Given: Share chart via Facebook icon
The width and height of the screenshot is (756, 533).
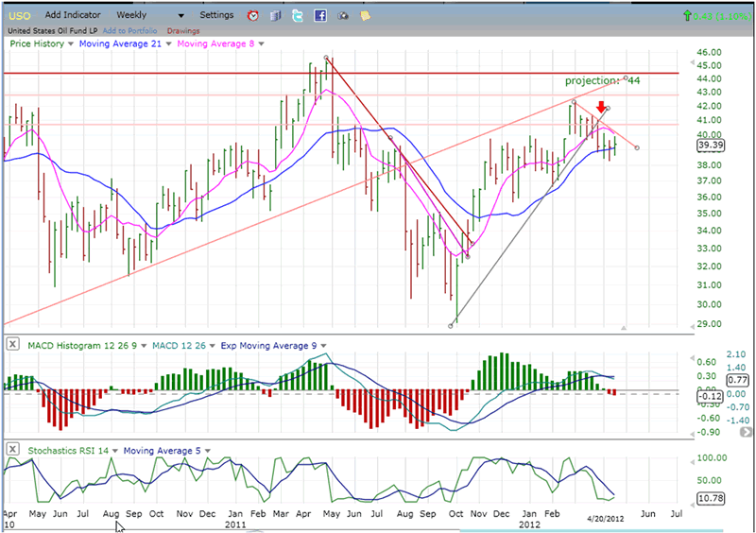Looking at the screenshot, I should 320,16.
